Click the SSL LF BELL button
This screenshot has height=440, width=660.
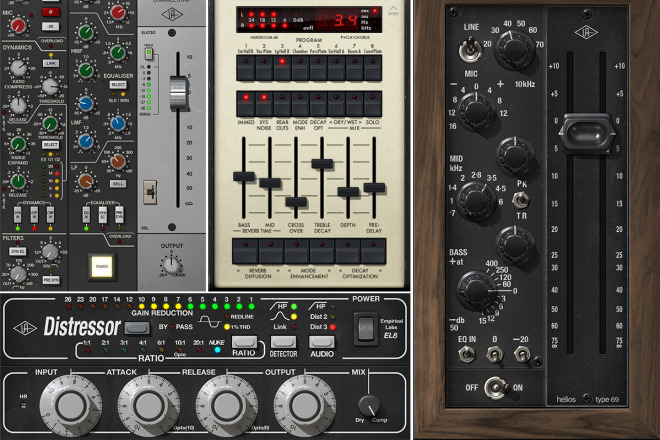tap(118, 184)
